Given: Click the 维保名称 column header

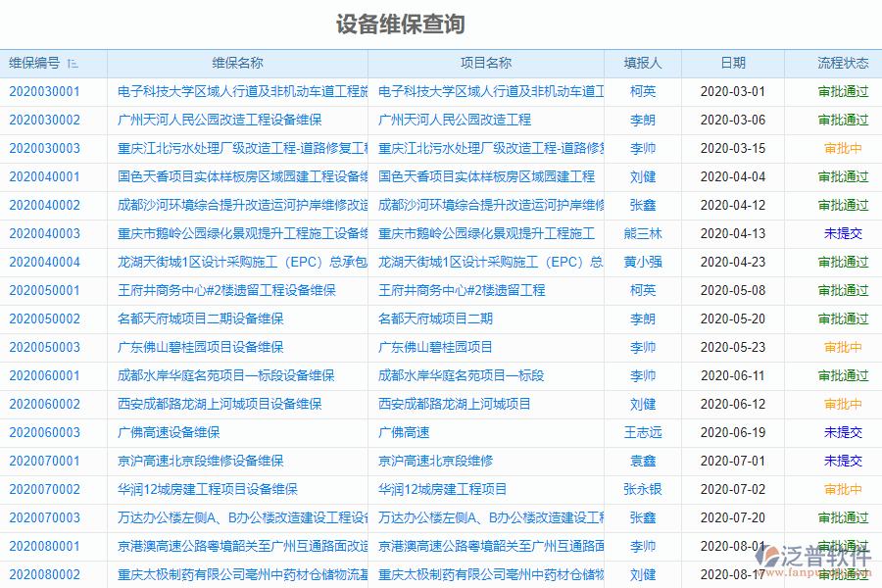Looking at the screenshot, I should (x=235, y=63).
